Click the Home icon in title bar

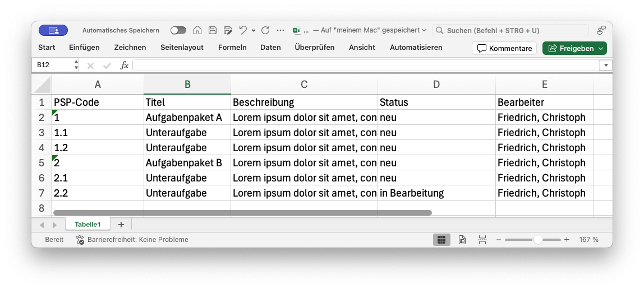pos(197,30)
